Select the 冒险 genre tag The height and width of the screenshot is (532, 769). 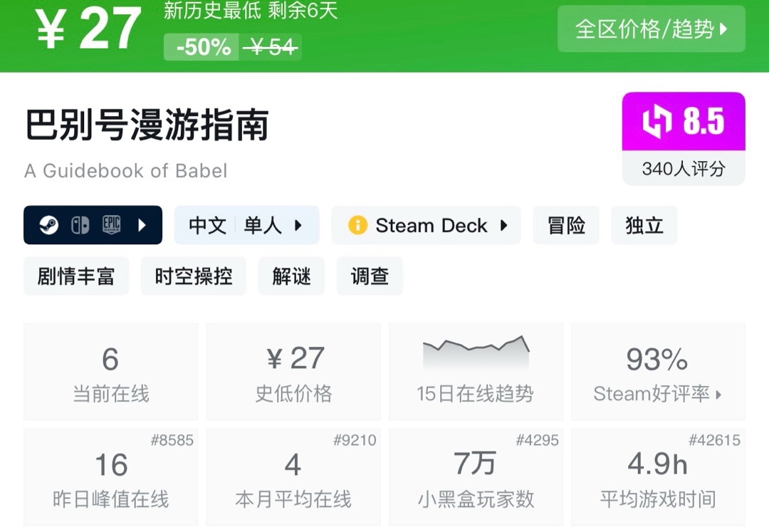coord(565,225)
